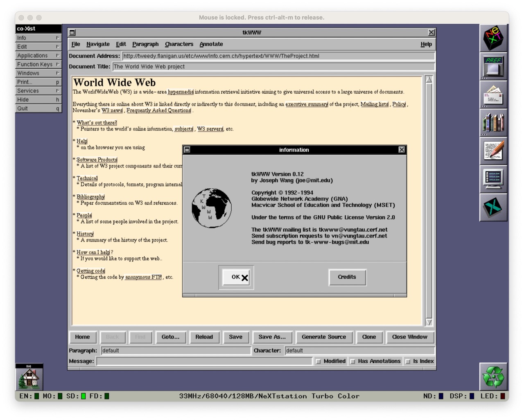Open the Terminal monitor dock icon
Image resolution: width=524 pixels, height=420 pixels.
tap(494, 179)
